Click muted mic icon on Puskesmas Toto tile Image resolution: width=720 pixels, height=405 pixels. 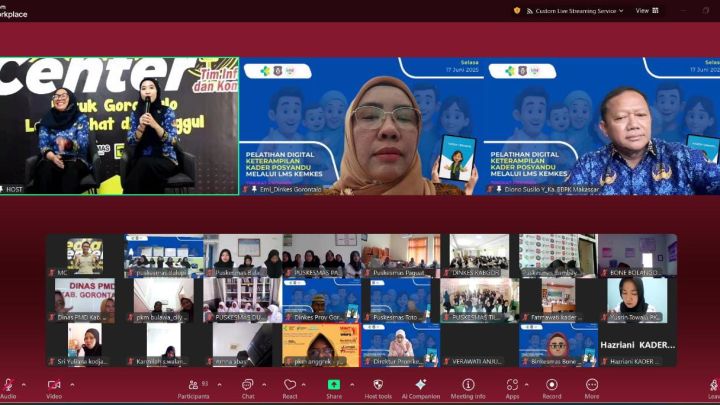pos(367,317)
